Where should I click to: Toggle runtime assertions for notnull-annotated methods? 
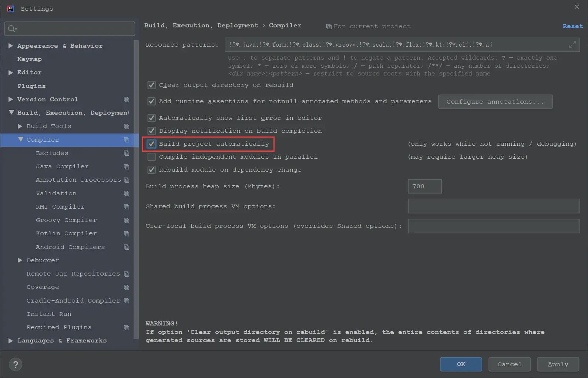point(151,101)
